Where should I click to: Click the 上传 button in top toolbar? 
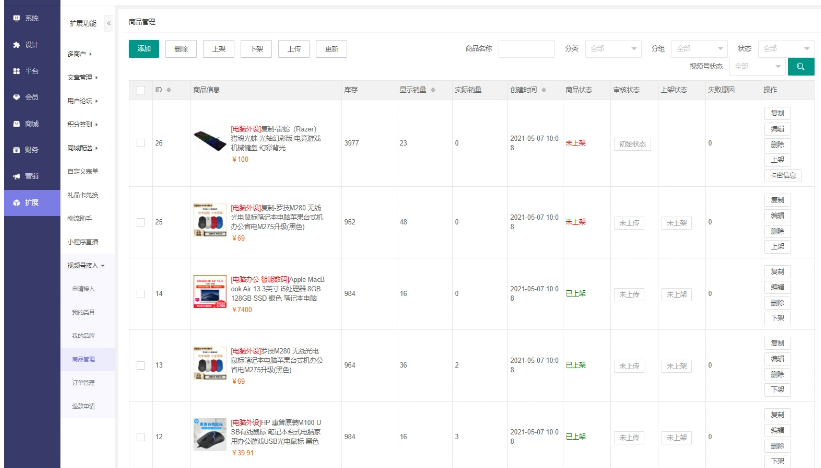pyautogui.click(x=294, y=49)
